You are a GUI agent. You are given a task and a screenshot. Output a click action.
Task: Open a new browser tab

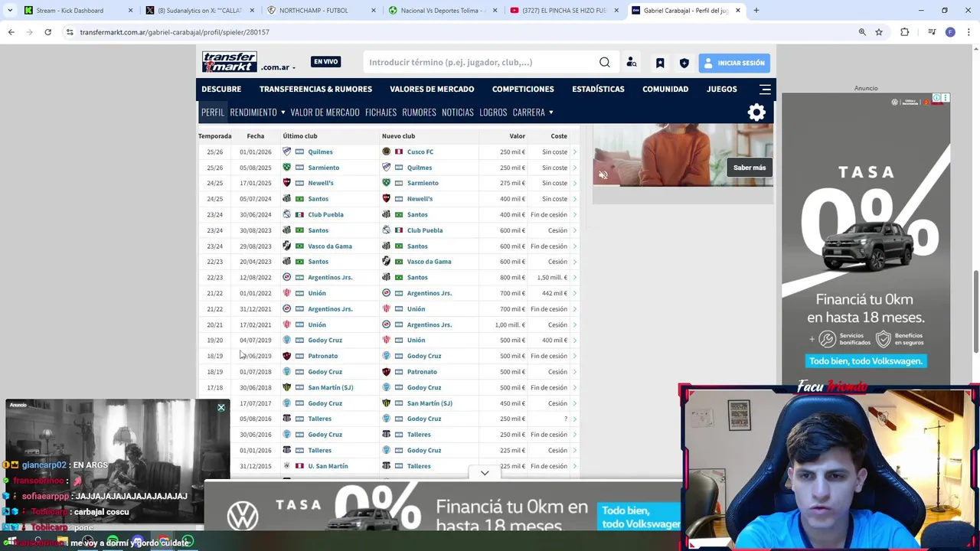pos(756,11)
